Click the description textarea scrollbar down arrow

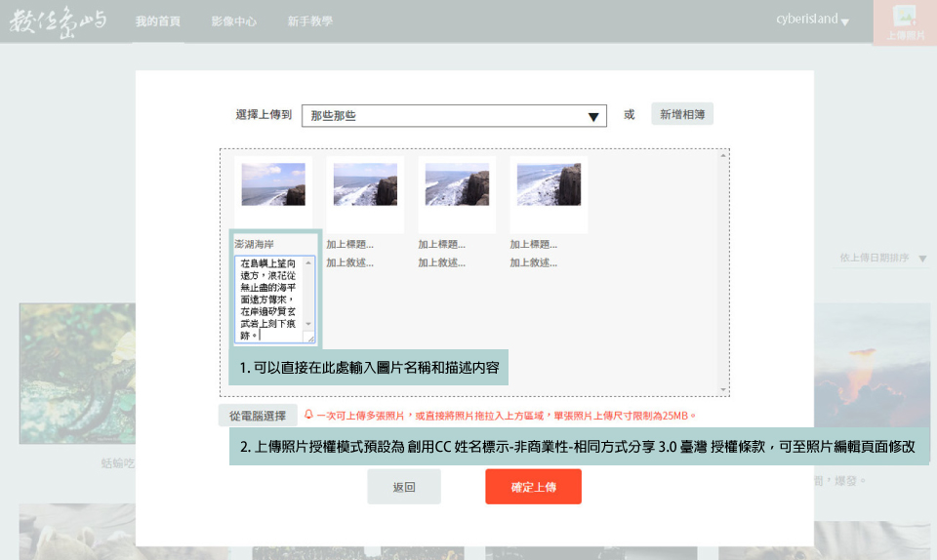tap(309, 324)
